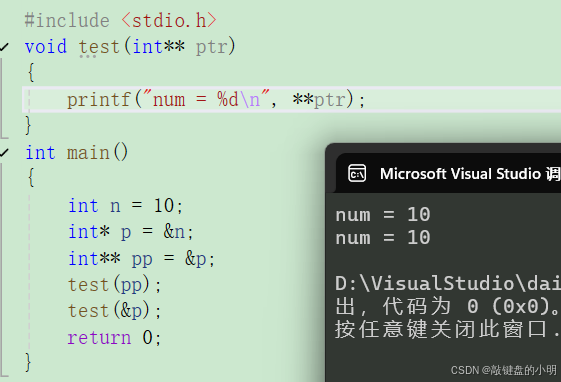Click the int* p = &n line
Viewport: 561px width, 382px height.
coord(131,232)
